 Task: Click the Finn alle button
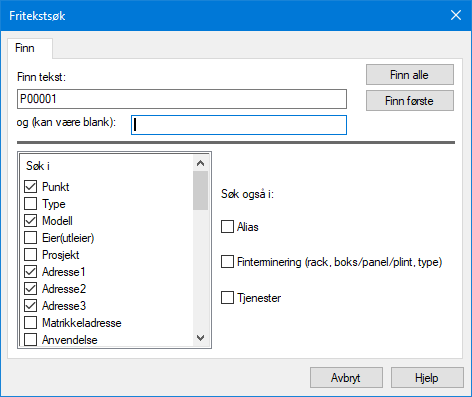tap(410, 75)
